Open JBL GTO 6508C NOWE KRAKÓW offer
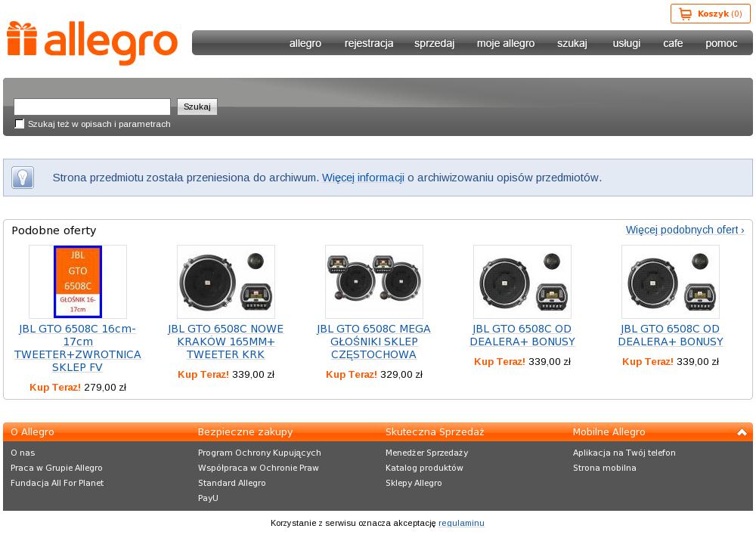 coord(225,342)
